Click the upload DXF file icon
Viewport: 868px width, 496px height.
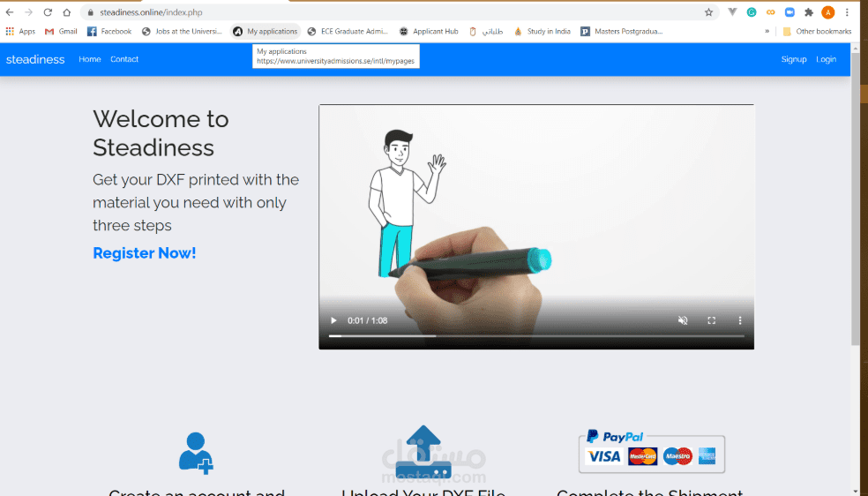point(423,452)
